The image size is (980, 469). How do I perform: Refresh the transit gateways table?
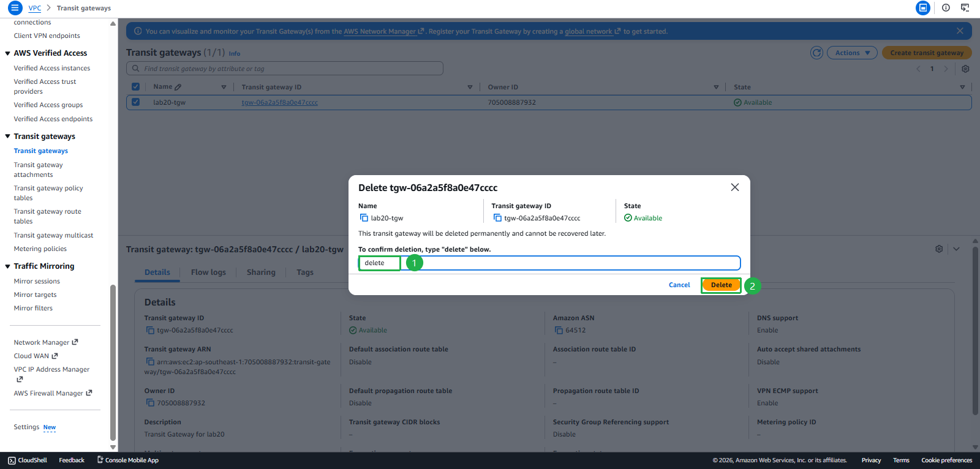816,53
